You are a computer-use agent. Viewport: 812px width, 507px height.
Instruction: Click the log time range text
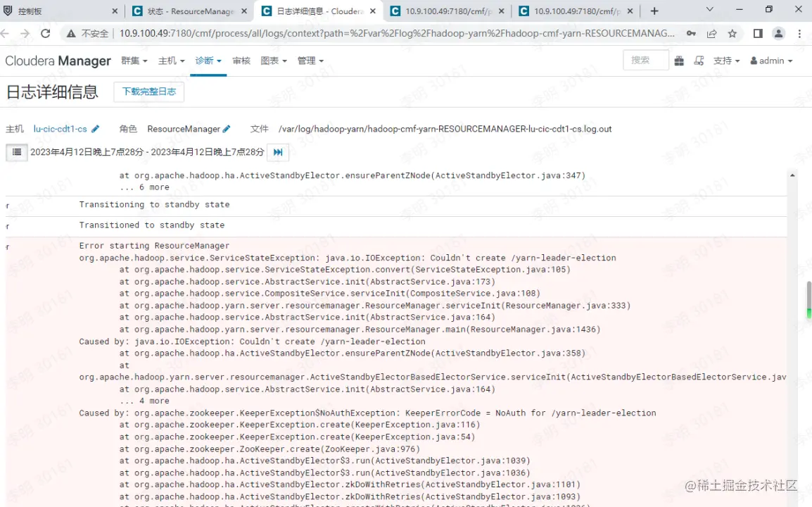coord(147,152)
